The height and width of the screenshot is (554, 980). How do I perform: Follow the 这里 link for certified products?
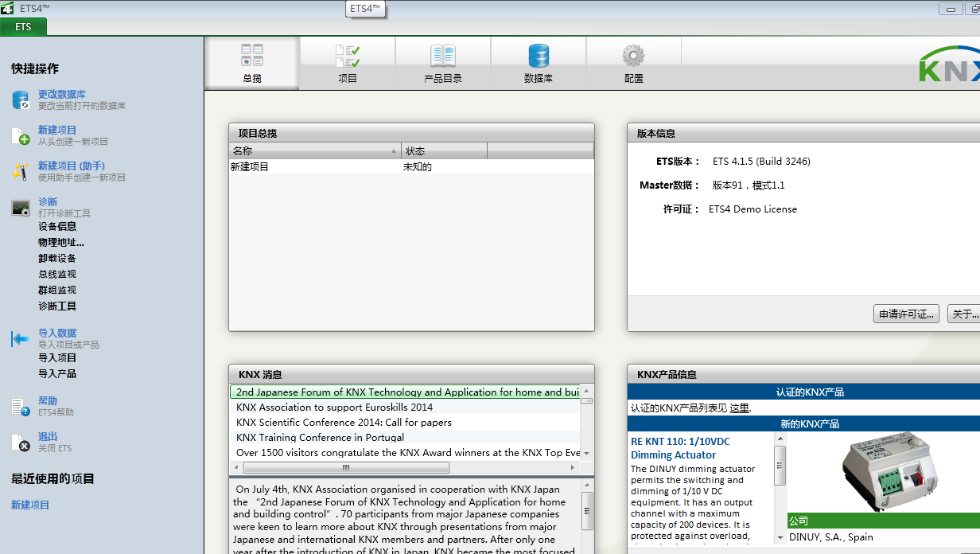click(740, 408)
